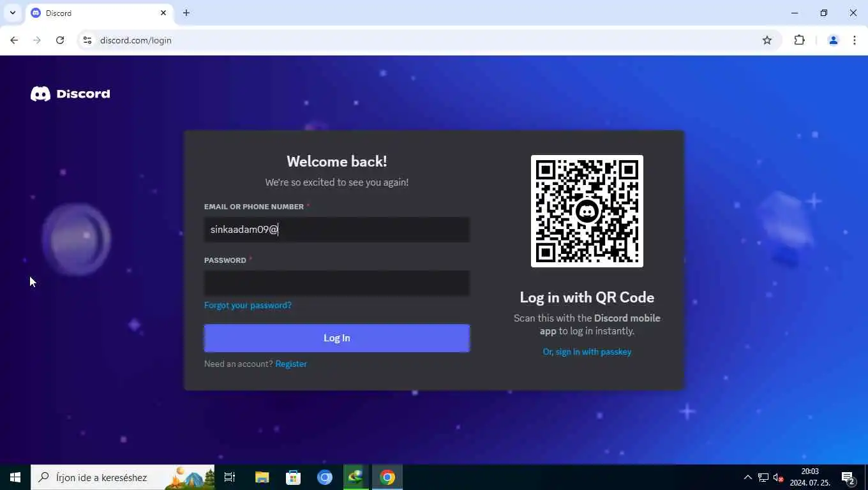
Task: Reload the Discord login page
Action: click(60, 40)
